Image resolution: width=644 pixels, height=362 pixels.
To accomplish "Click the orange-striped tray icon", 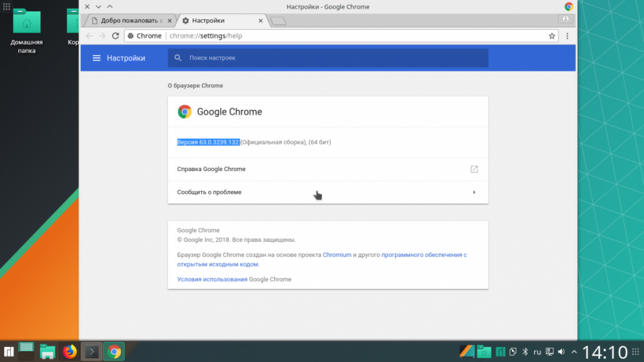I will [x=467, y=351].
